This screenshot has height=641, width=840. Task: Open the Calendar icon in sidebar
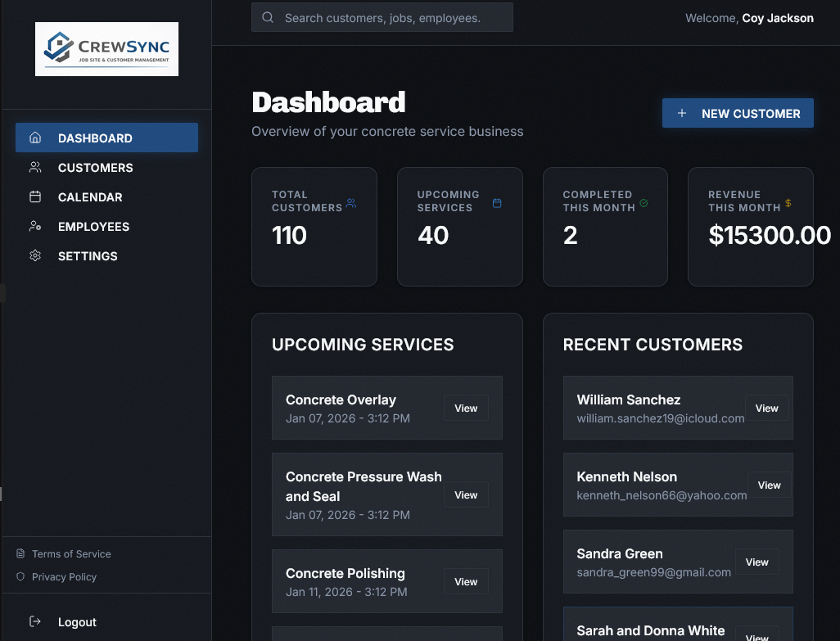35,196
